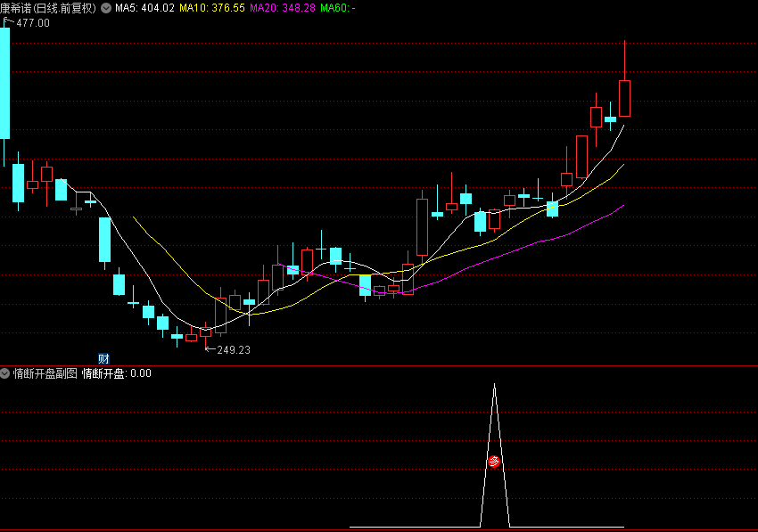758x532 pixels.
Task: Click the 249.23 low price label
Action: tap(234, 350)
